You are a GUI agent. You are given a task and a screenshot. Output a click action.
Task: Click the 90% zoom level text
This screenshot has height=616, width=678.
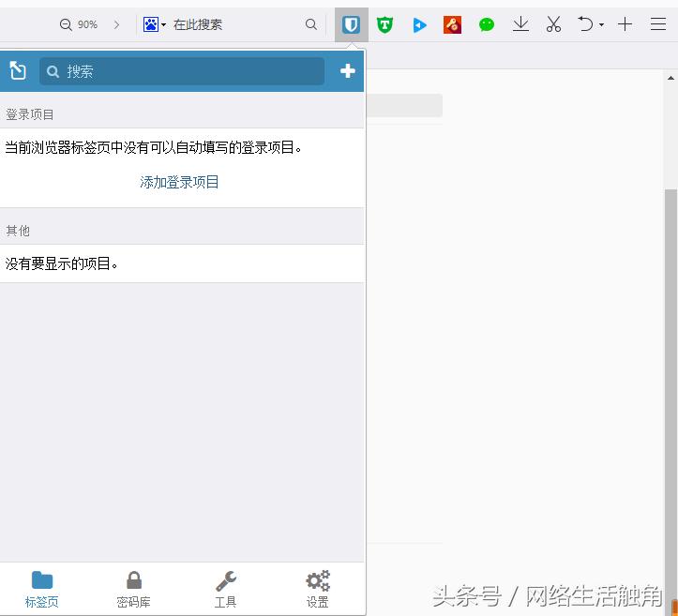coord(87,24)
